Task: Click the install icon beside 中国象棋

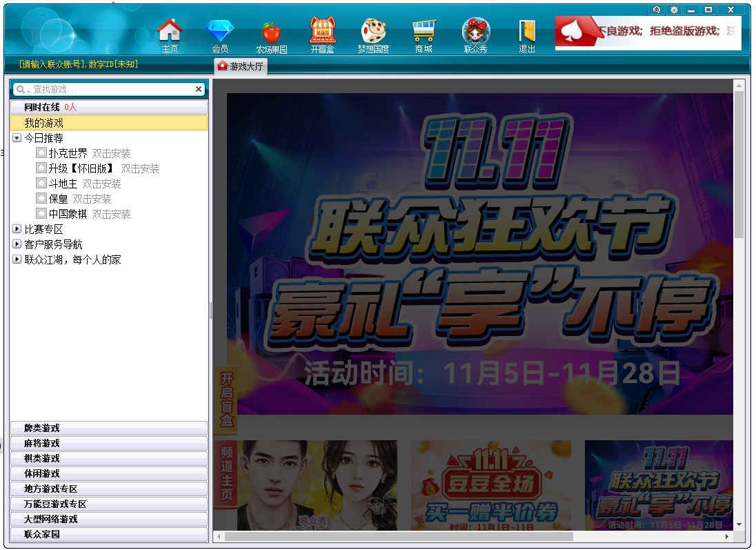Action: point(41,214)
